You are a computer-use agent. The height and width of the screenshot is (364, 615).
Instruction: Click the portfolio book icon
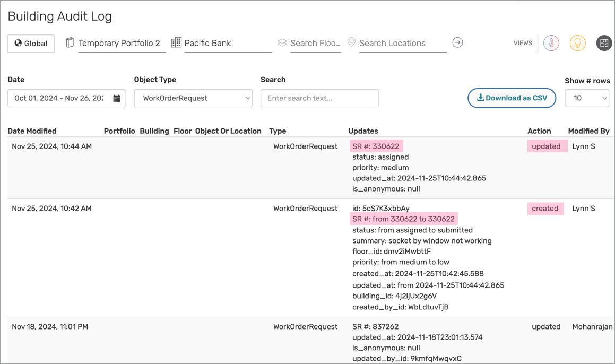(70, 42)
